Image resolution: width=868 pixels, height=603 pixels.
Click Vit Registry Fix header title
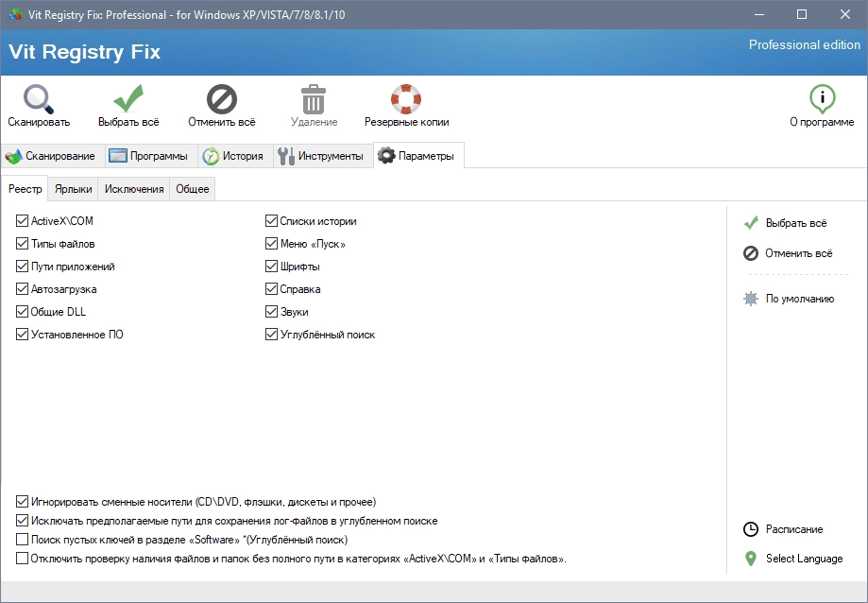[x=85, y=52]
